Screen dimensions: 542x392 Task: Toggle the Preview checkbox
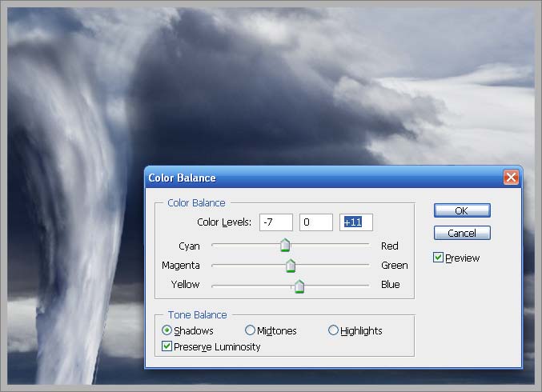[438, 258]
